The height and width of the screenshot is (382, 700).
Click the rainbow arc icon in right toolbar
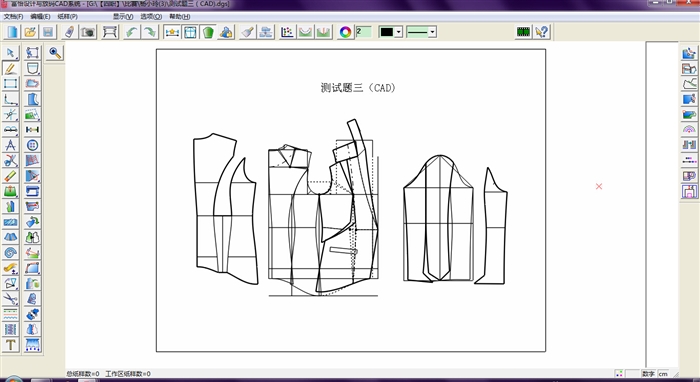pyautogui.click(x=689, y=130)
